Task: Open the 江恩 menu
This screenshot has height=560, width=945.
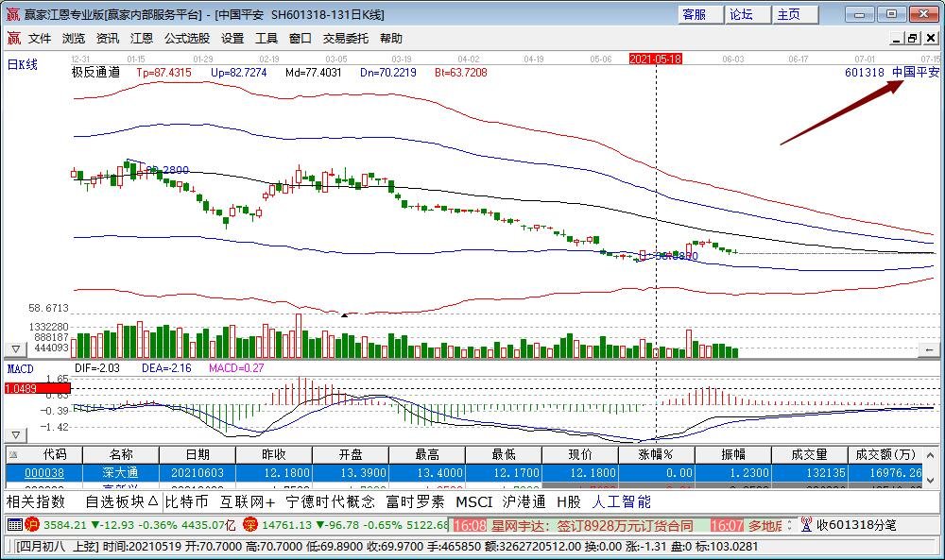Action: tap(142, 39)
